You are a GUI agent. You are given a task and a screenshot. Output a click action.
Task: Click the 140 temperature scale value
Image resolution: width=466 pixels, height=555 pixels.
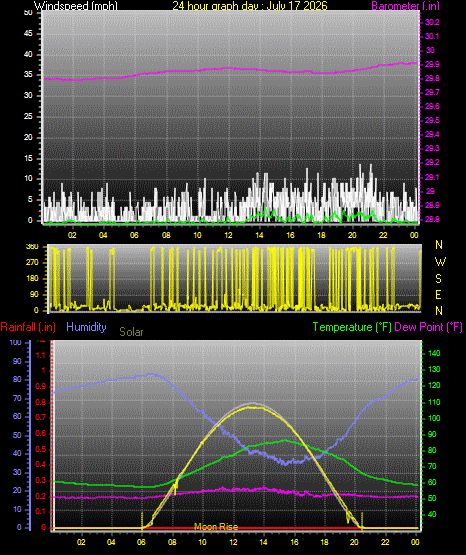pyautogui.click(x=434, y=353)
